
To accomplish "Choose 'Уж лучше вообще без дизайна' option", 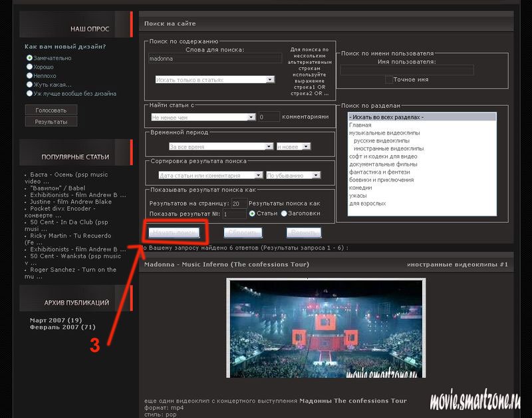I will 29,93.
